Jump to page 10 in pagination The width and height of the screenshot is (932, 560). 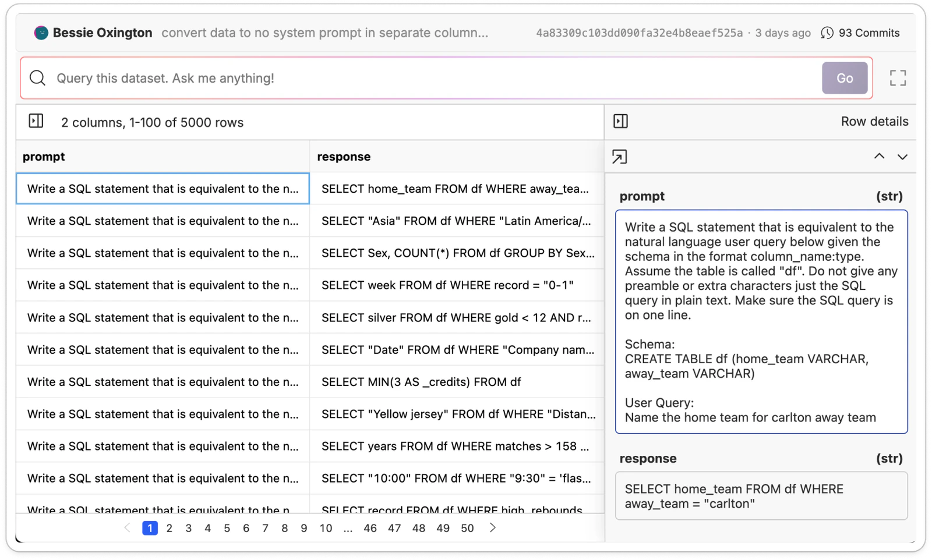point(326,528)
